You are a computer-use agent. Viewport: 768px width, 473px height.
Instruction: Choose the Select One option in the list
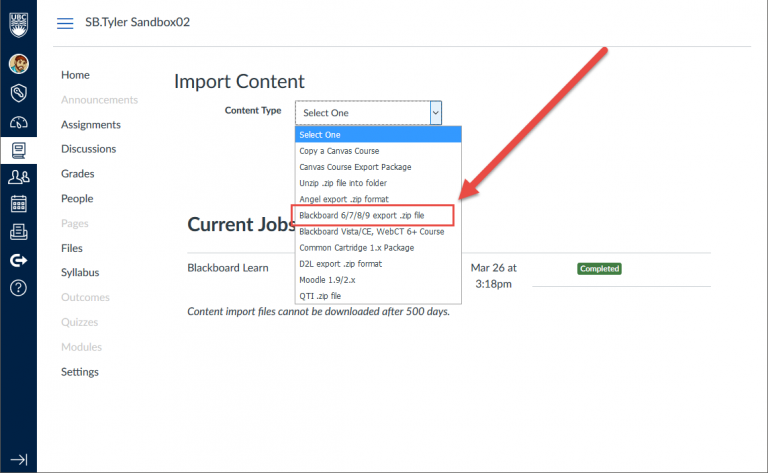coord(378,135)
